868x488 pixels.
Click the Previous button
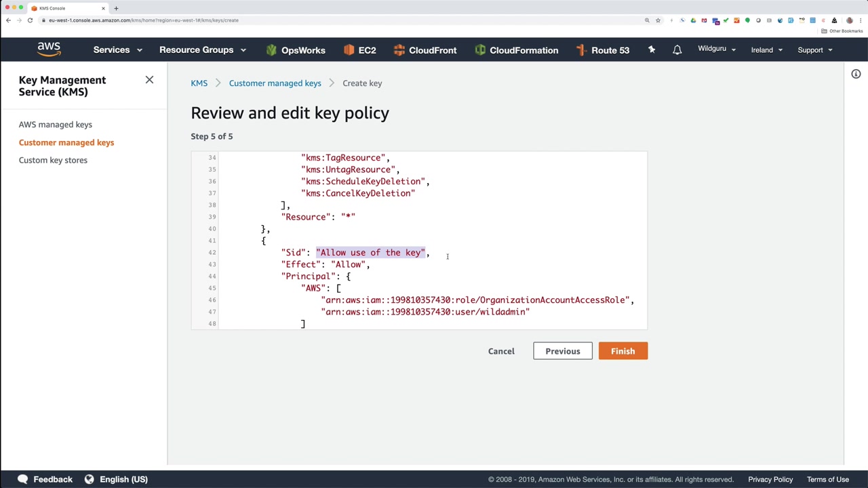(x=563, y=351)
